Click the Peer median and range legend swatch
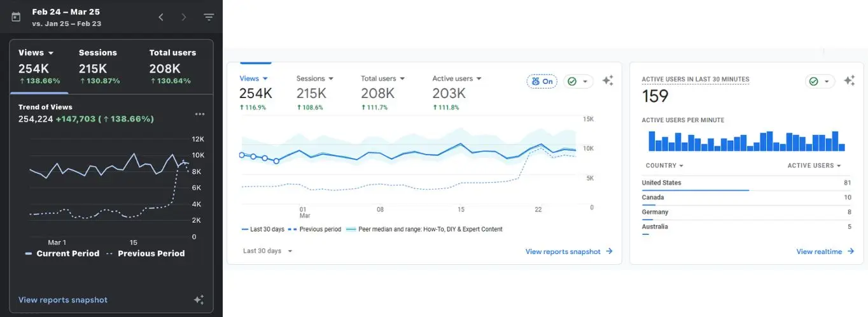 (x=351, y=229)
